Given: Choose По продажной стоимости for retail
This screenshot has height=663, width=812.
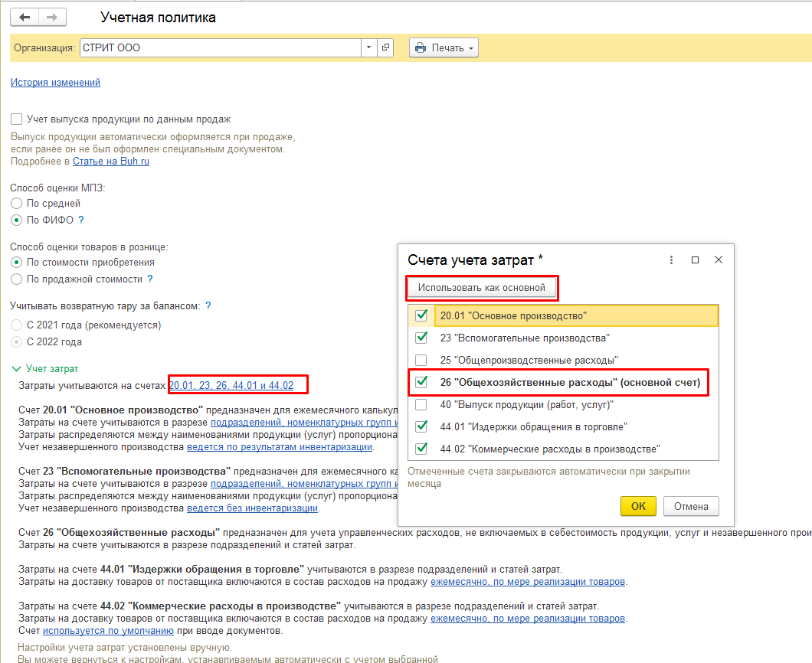Looking at the screenshot, I should 17,279.
